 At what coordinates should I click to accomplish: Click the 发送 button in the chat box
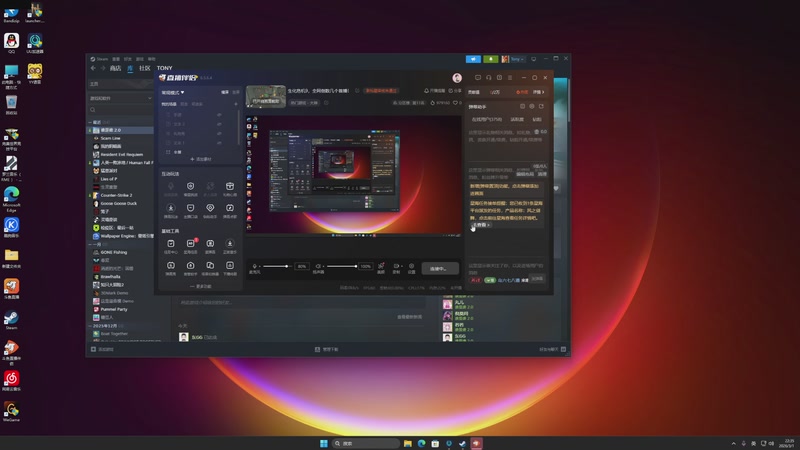pos(537,279)
